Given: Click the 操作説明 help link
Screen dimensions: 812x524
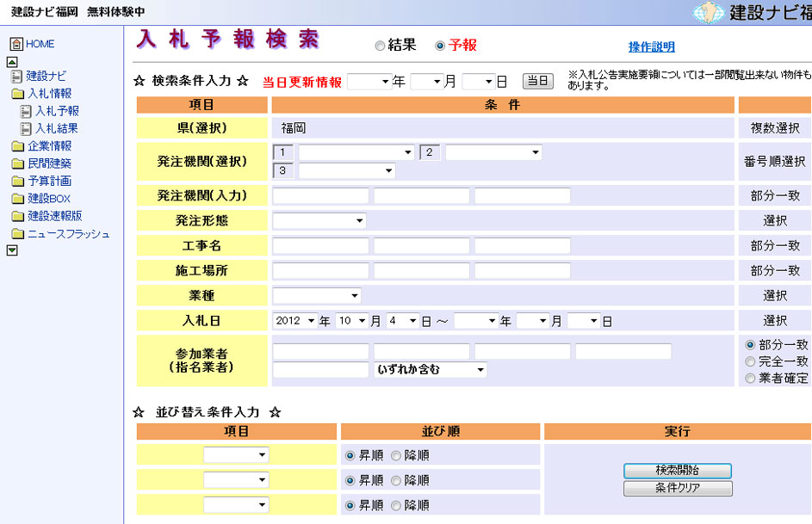Looking at the screenshot, I should point(652,47).
